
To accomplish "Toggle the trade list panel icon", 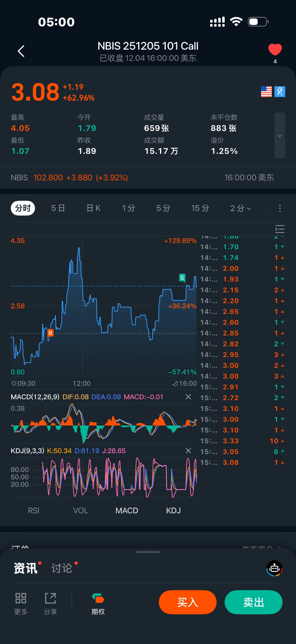I will (279, 229).
